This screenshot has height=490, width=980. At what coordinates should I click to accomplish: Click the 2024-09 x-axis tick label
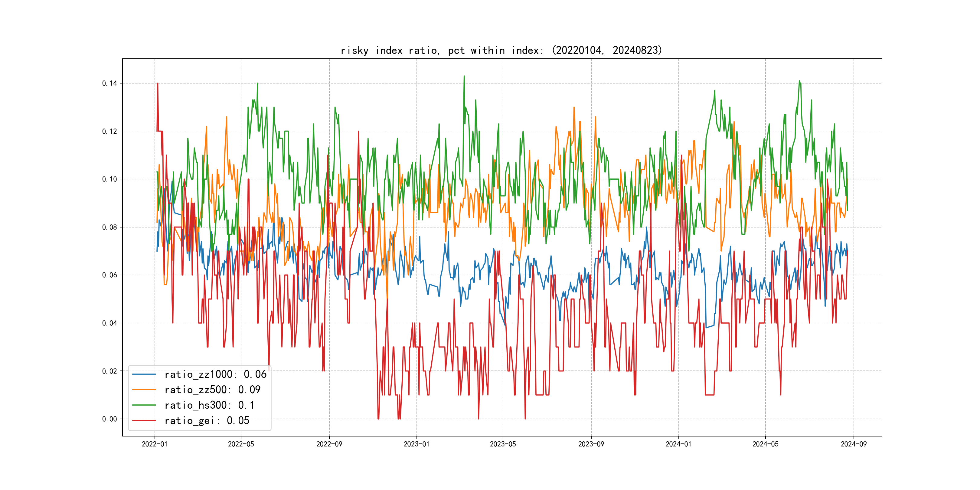tap(854, 444)
